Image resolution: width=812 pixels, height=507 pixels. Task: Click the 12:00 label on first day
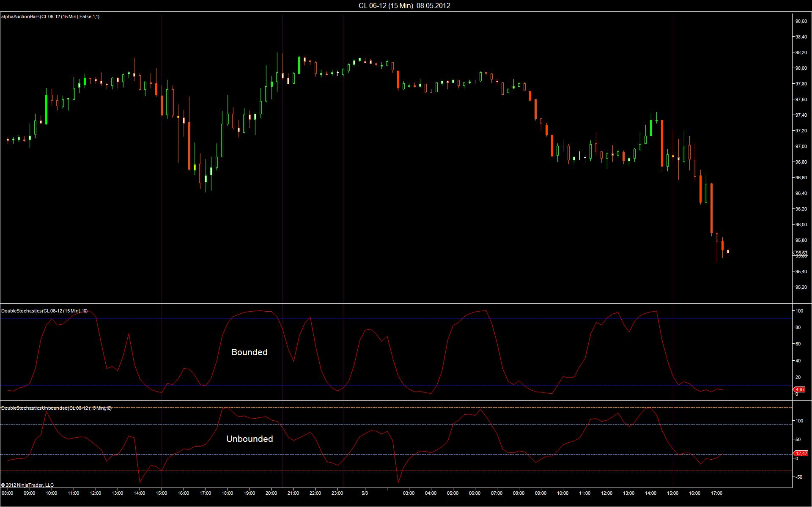(x=96, y=493)
